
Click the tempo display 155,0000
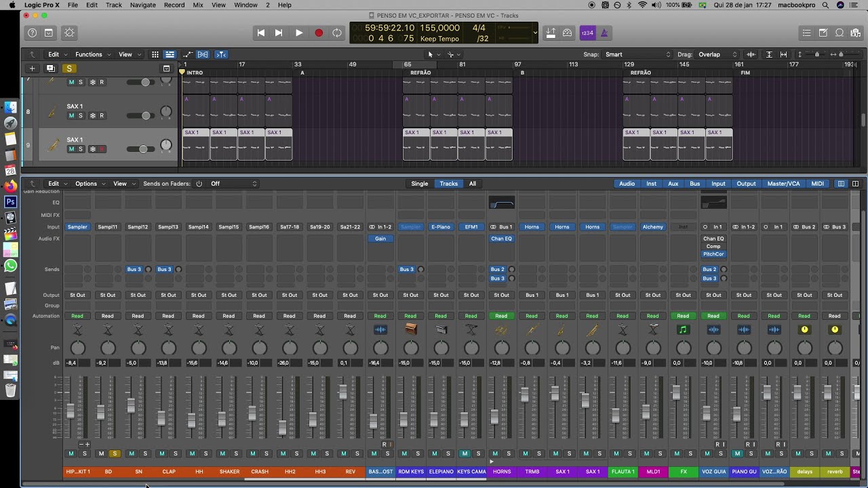click(439, 28)
